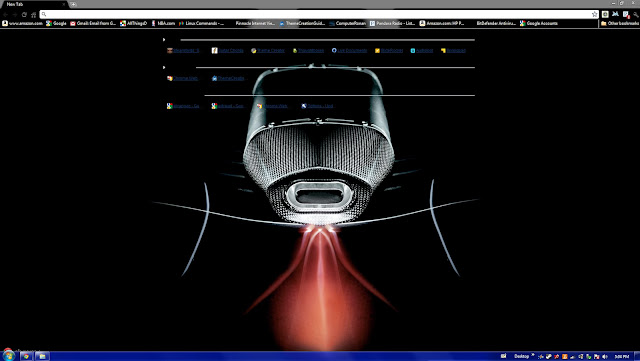Expand the Other bookmarks folder
Image resolution: width=640 pixels, height=361 pixels.
[620, 23]
